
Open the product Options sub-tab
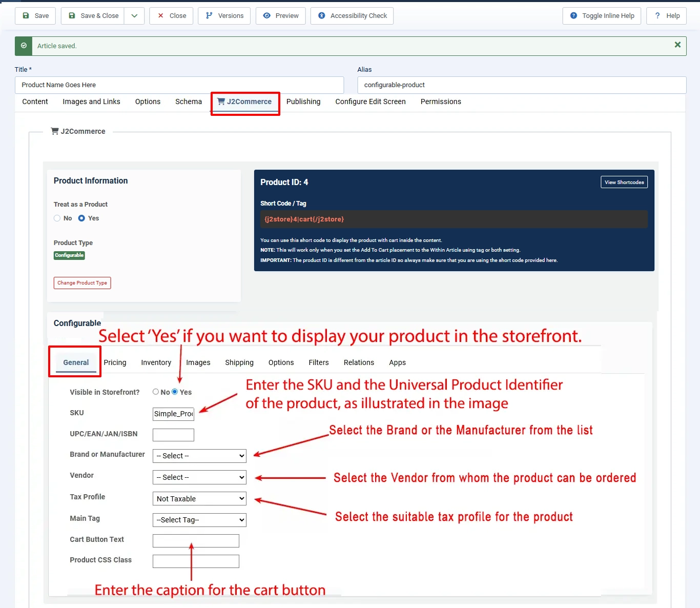click(281, 362)
